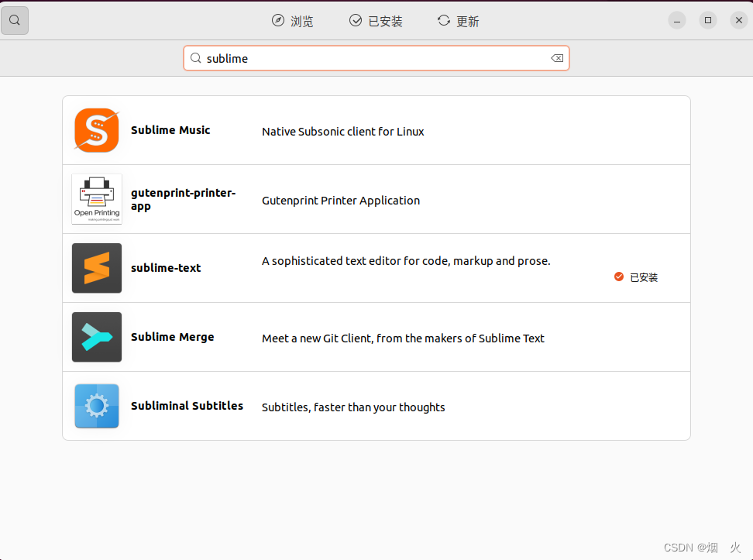Click the sublime-text app icon
The width and height of the screenshot is (753, 560).
click(97, 268)
